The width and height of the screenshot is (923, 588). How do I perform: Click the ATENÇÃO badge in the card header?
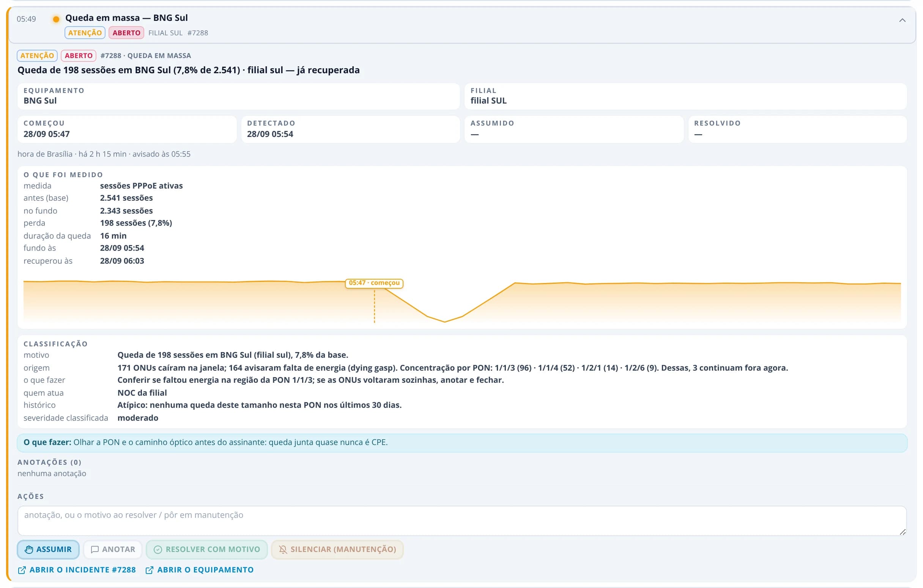85,33
